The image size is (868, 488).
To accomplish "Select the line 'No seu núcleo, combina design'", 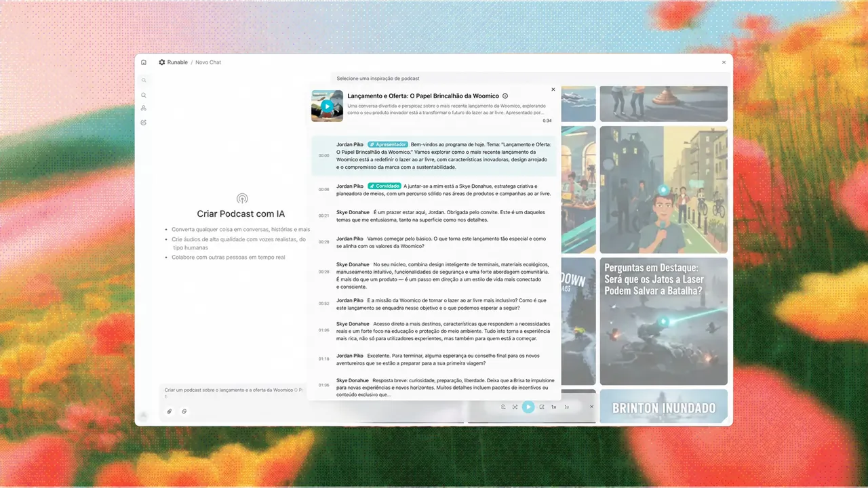I will click(x=443, y=275).
